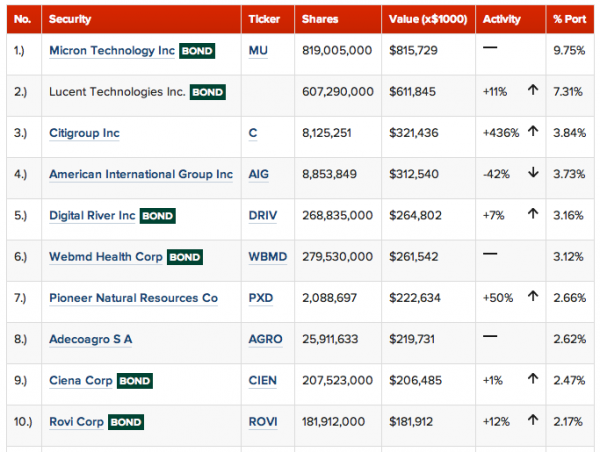
Task: Click the BOND badge next to Webmd Health Corp
Action: tap(185, 257)
